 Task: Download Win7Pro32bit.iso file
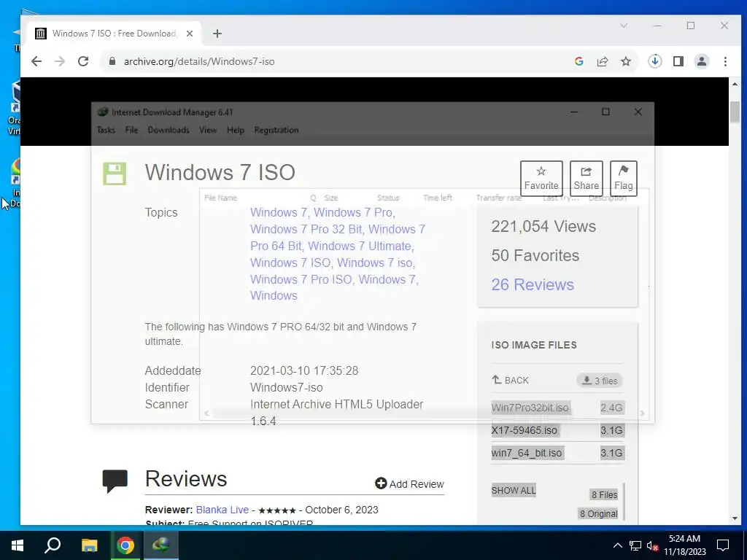pos(530,408)
